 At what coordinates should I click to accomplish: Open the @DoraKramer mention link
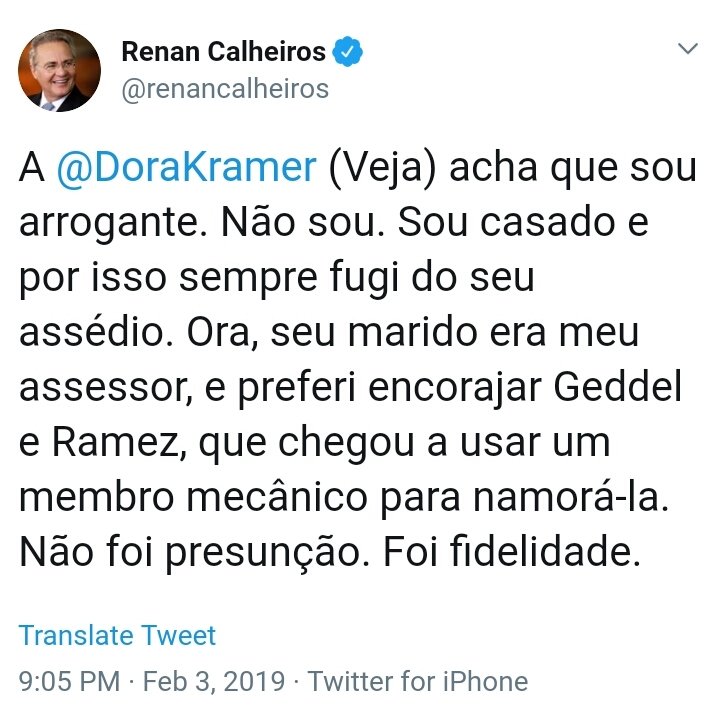tap(186, 167)
